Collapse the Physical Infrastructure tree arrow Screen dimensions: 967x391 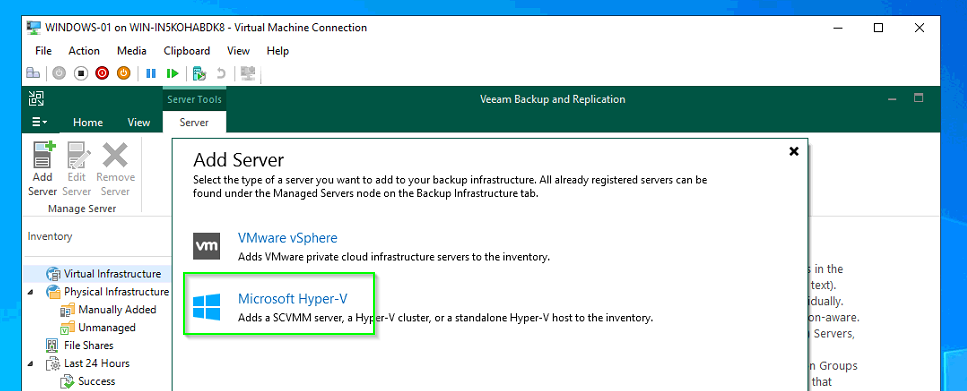coord(31,292)
